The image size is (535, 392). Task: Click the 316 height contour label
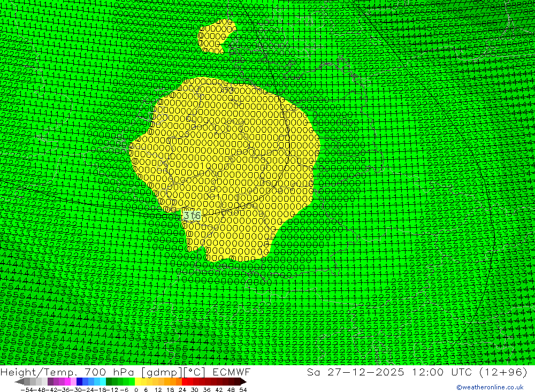pos(192,216)
